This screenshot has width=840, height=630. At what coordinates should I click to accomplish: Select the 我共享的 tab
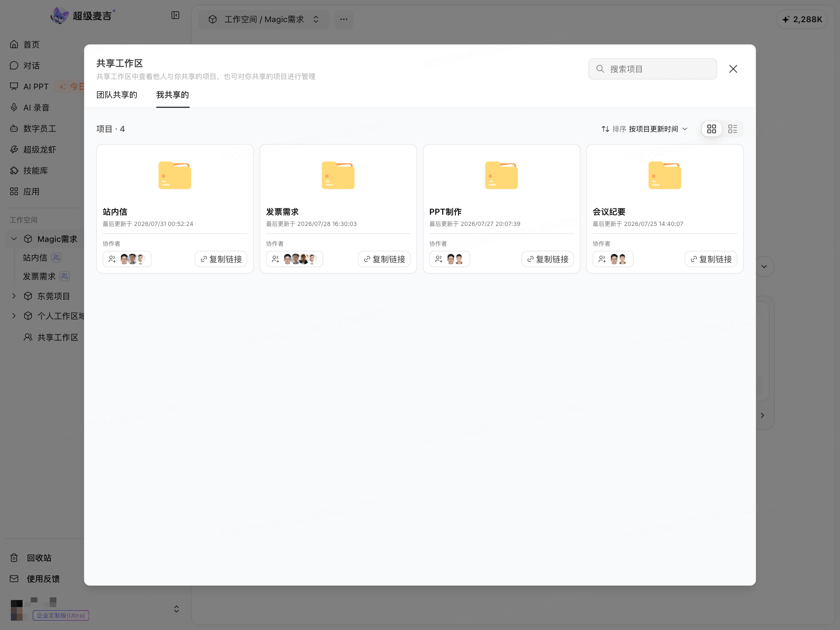(x=173, y=95)
